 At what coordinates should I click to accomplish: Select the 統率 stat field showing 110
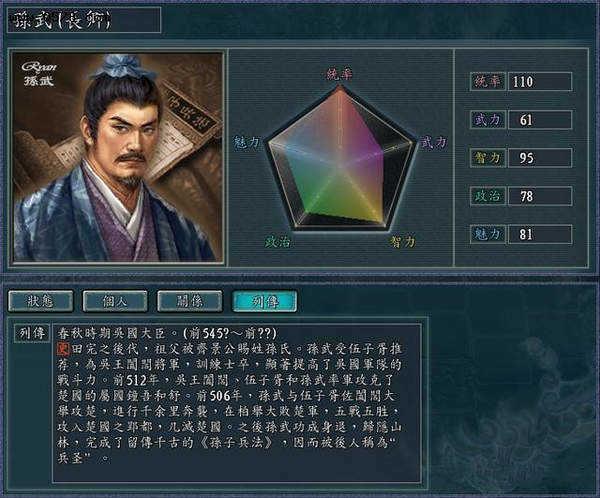point(540,82)
